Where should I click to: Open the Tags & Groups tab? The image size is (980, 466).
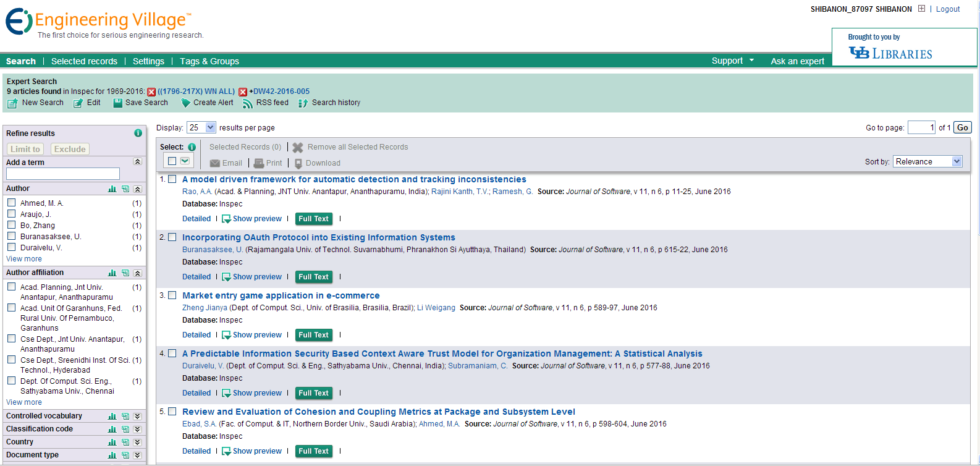tap(209, 61)
